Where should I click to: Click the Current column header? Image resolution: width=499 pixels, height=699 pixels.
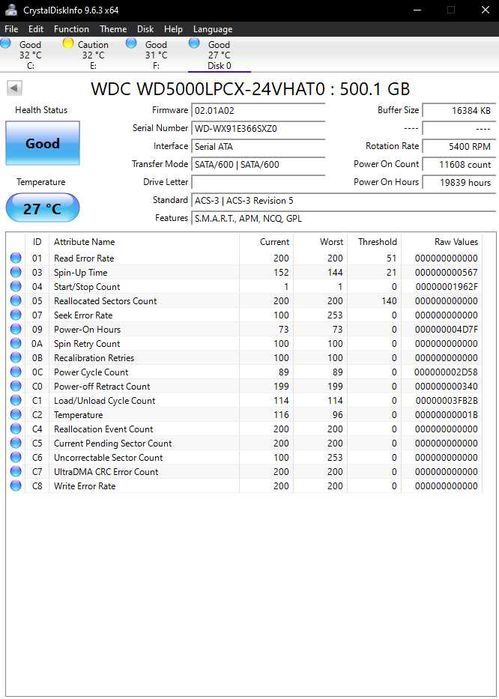(x=266, y=242)
